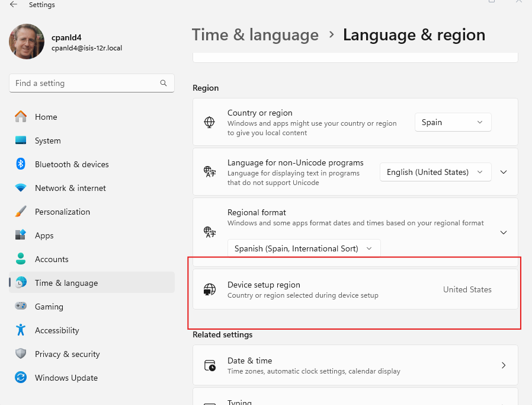Image resolution: width=532 pixels, height=405 pixels.
Task: Open Date & time related settings
Action: (355, 365)
